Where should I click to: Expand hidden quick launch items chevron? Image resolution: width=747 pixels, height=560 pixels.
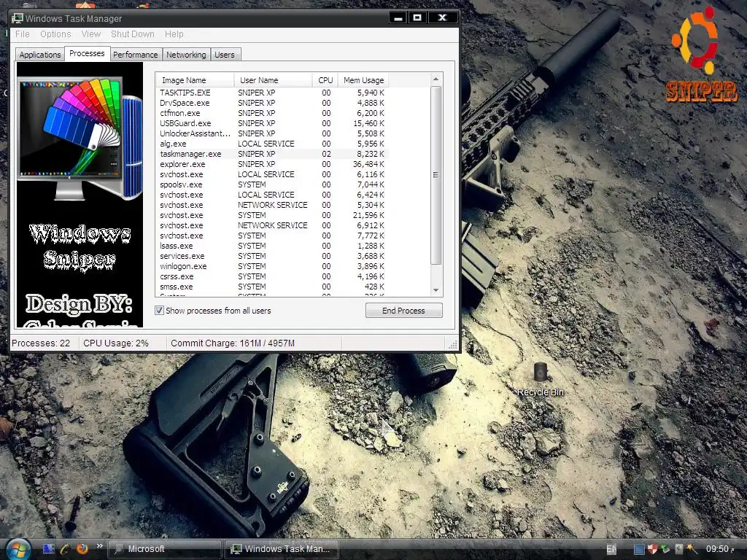[99, 545]
